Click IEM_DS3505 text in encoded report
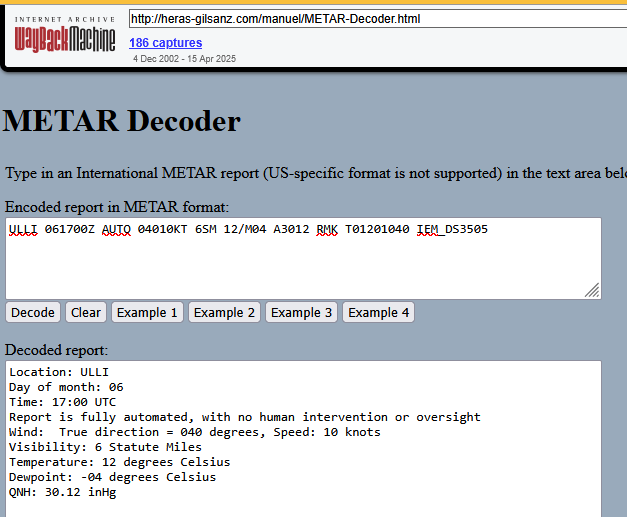The width and height of the screenshot is (627, 517). pyautogui.click(x=452, y=230)
